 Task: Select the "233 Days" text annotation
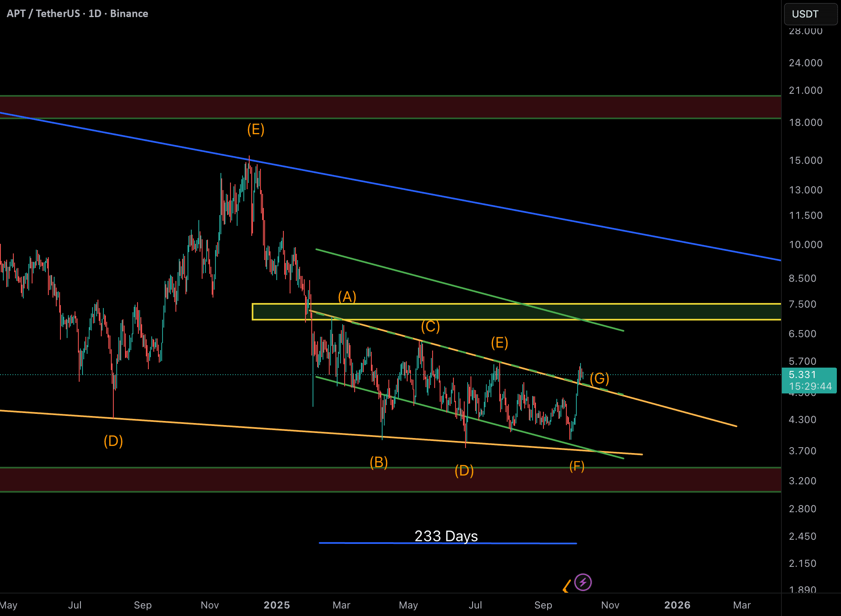tap(446, 536)
